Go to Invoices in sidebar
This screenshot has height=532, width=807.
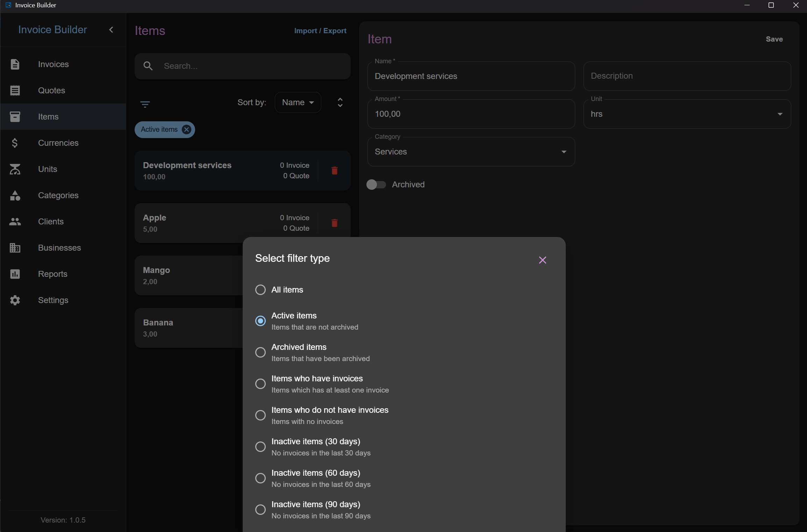click(63, 64)
